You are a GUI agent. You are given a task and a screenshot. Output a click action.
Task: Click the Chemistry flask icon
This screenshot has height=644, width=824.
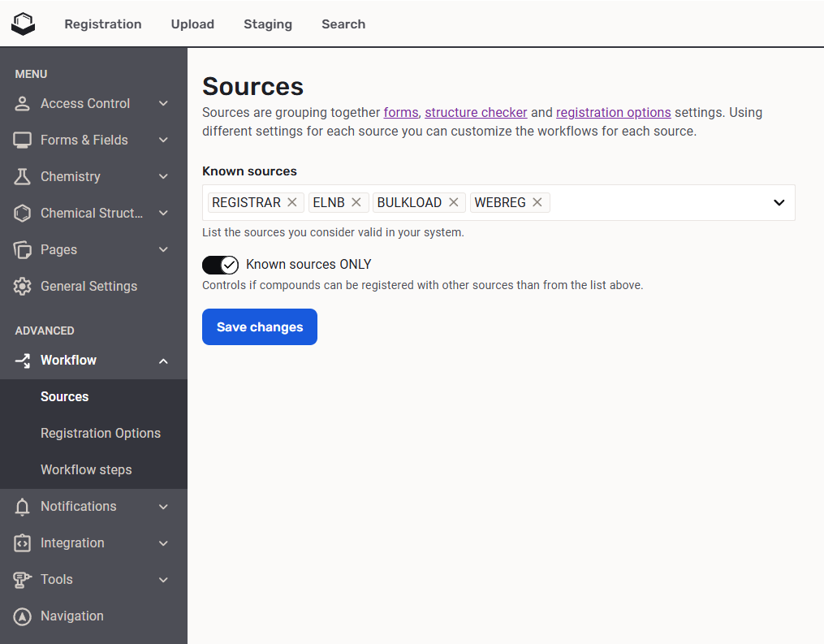(23, 177)
